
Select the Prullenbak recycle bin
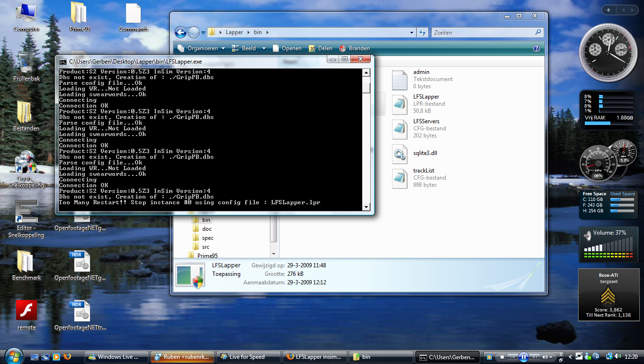pos(27,66)
